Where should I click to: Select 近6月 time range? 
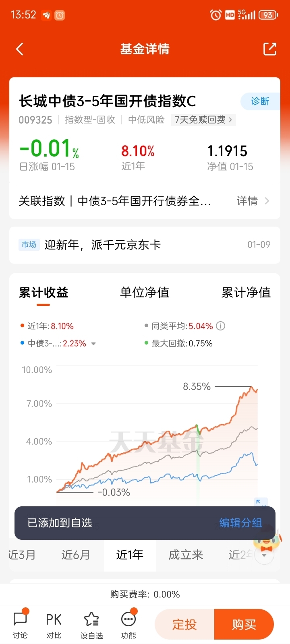point(75,555)
